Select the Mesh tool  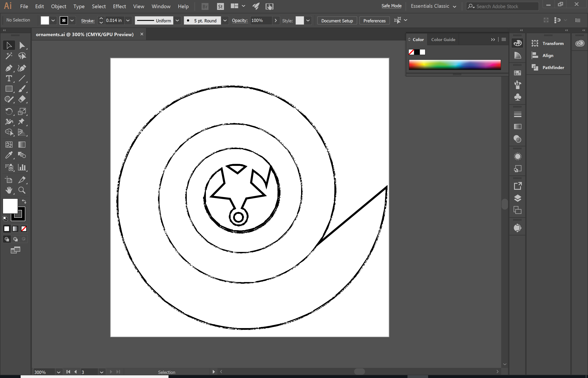(9, 145)
